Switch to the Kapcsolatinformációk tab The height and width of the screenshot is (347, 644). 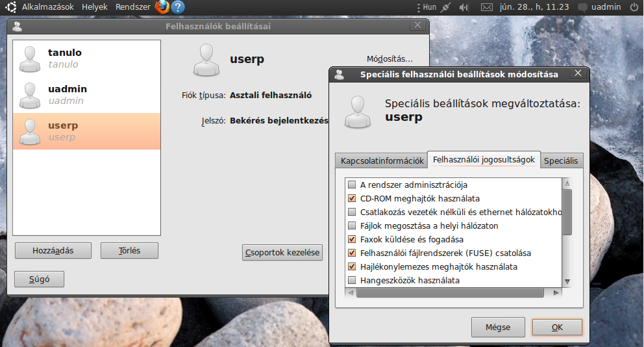pos(382,161)
